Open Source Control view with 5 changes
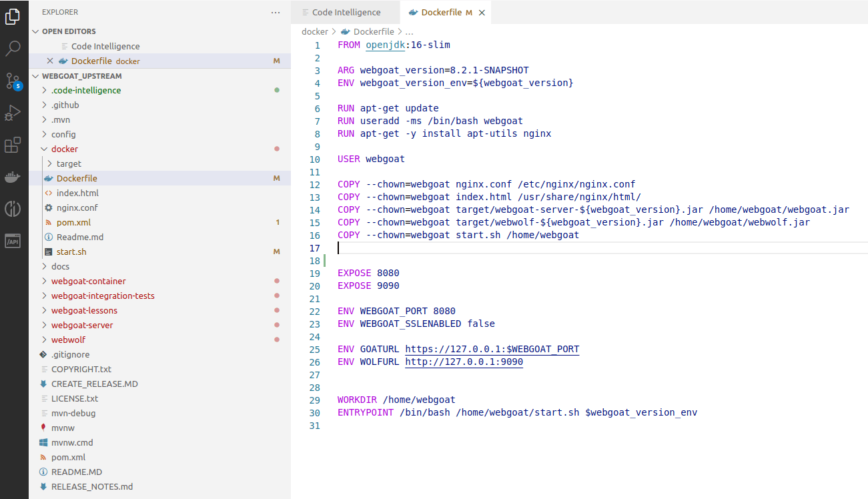This screenshot has width=868, height=499. 13,81
